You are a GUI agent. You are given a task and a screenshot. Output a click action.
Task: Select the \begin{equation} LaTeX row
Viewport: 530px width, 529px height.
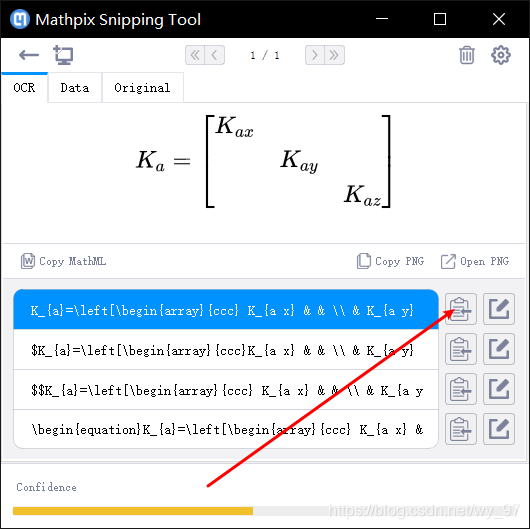tap(226, 429)
